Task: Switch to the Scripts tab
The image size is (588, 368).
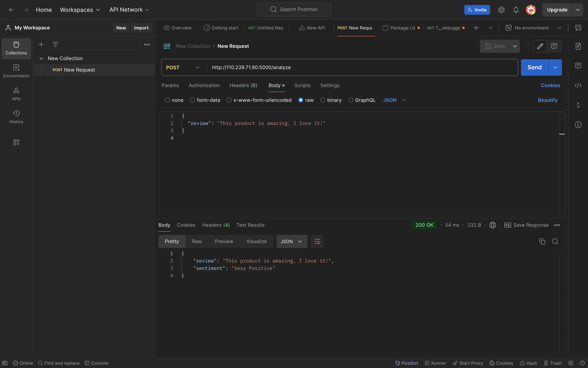Action: click(302, 85)
